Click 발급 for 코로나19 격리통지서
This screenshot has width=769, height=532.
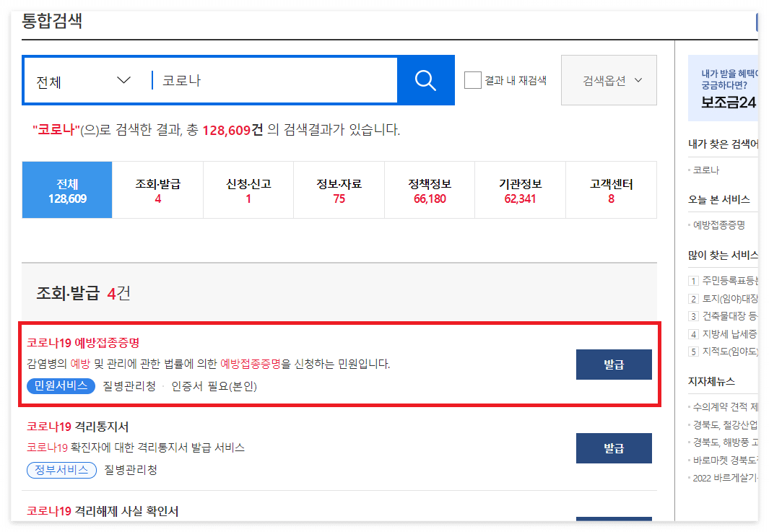coord(613,448)
